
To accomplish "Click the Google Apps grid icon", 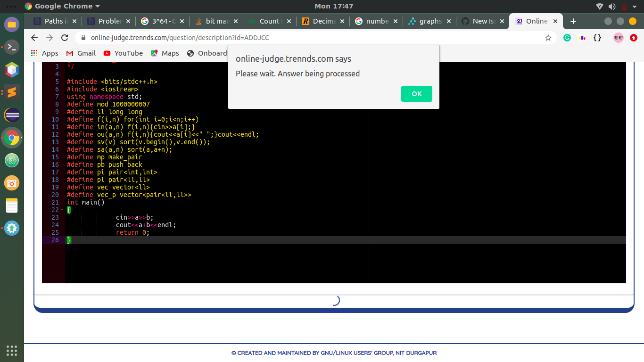I will pos(33,53).
